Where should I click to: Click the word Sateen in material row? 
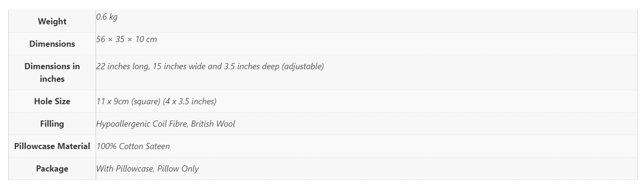pos(157,146)
